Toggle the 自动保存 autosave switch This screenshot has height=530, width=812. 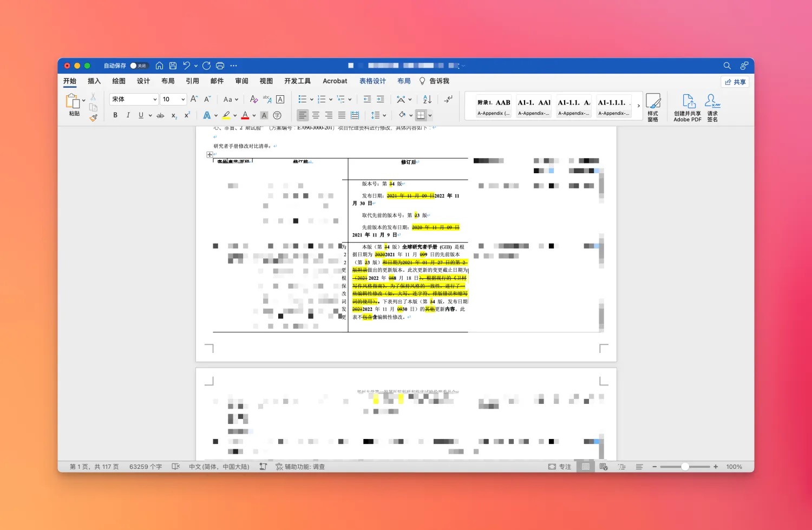pyautogui.click(x=139, y=66)
